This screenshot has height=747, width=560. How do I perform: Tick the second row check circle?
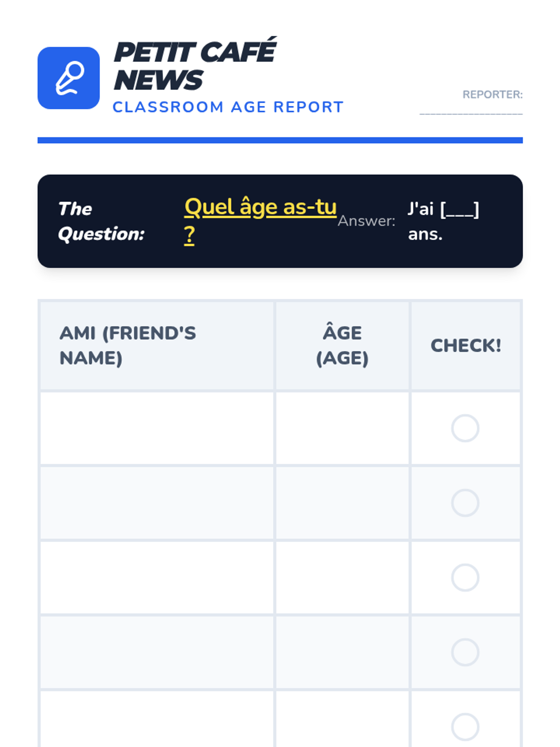tap(465, 503)
